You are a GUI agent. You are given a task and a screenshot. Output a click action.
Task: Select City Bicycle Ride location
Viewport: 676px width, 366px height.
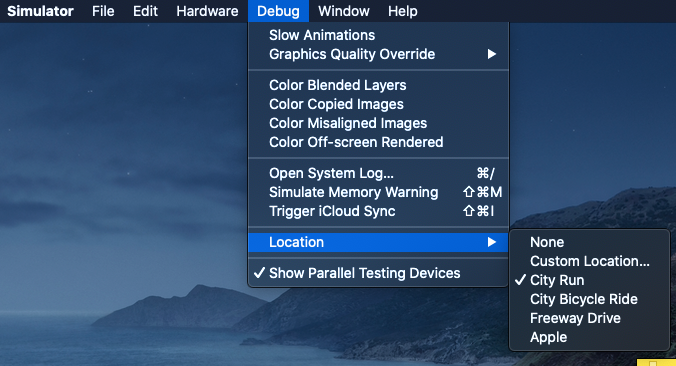pyautogui.click(x=589, y=299)
